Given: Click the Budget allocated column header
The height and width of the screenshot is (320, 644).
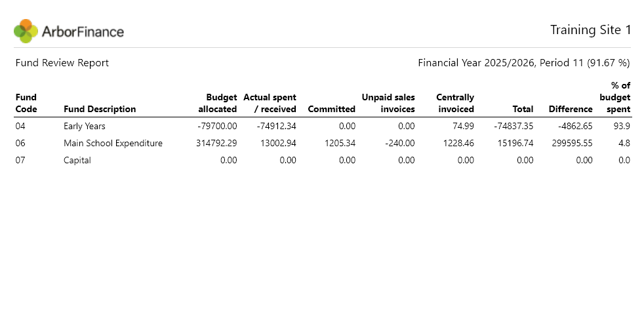Looking at the screenshot, I should [217, 103].
